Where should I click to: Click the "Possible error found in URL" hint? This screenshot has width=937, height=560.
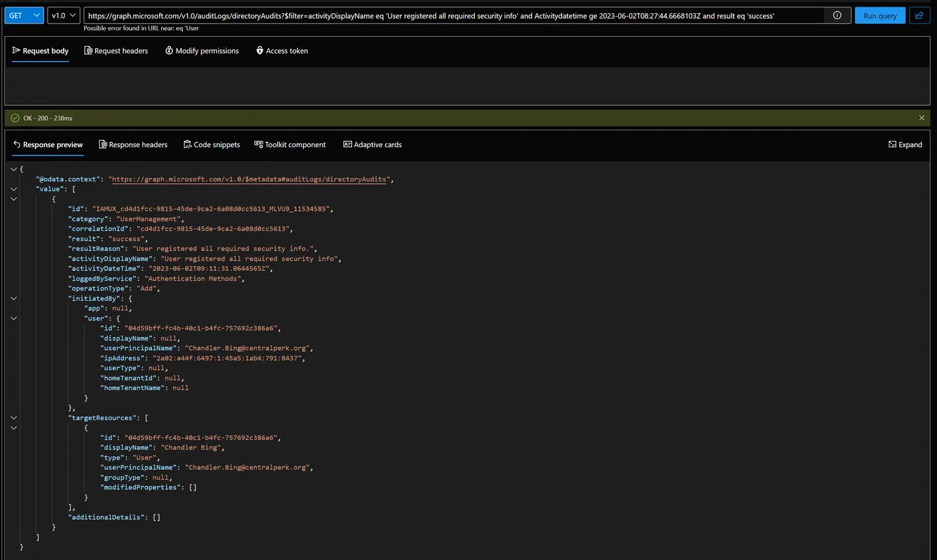coord(141,28)
